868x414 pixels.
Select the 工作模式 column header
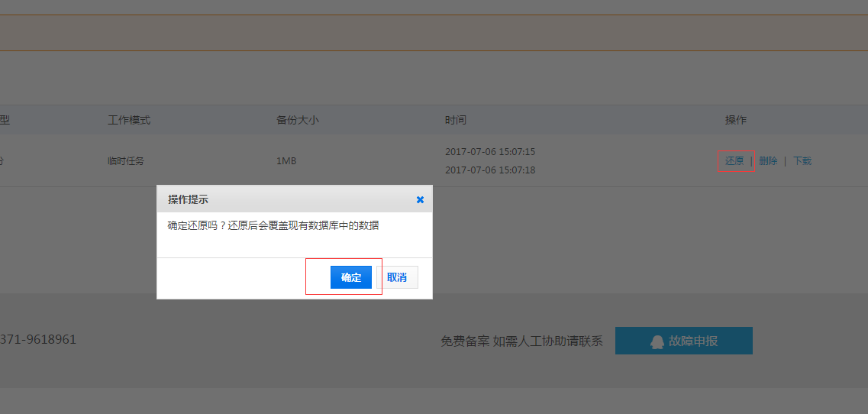129,120
